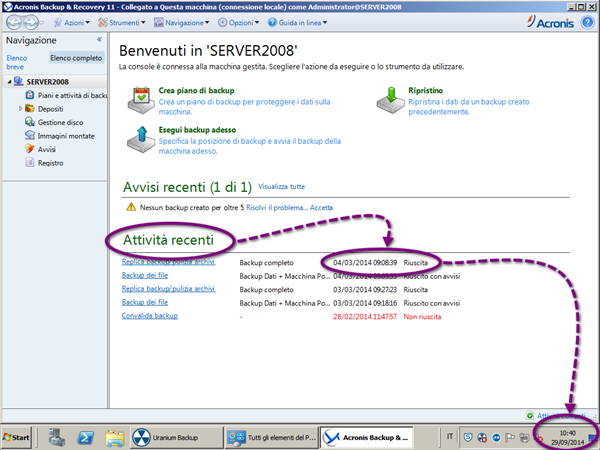Viewport: 600px width, 450px height.
Task: Open the Opzioni menu
Action: (x=238, y=23)
